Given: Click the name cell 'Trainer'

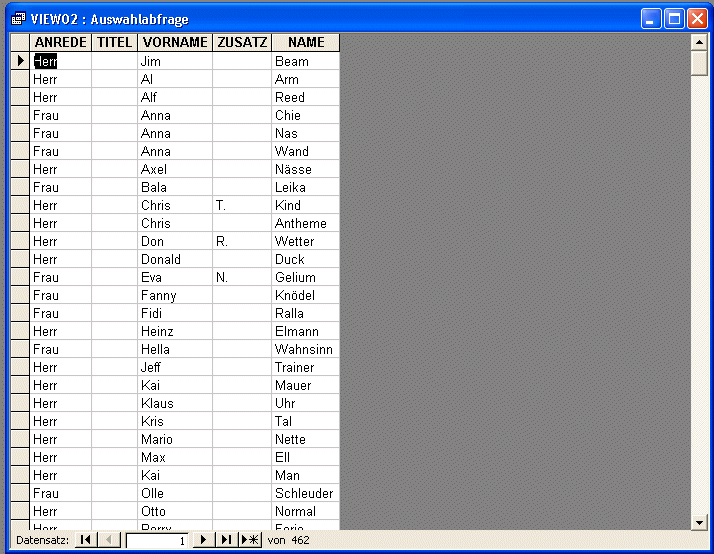Looking at the screenshot, I should pyautogui.click(x=306, y=367).
